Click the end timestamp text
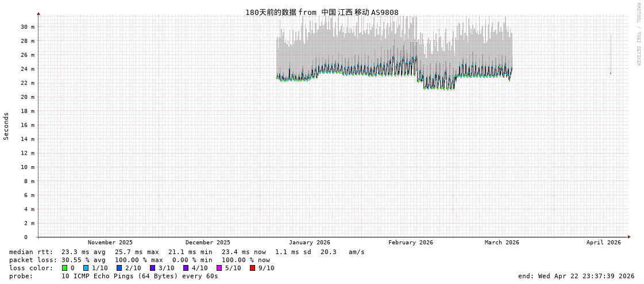The image size is (644, 284). (x=576, y=276)
